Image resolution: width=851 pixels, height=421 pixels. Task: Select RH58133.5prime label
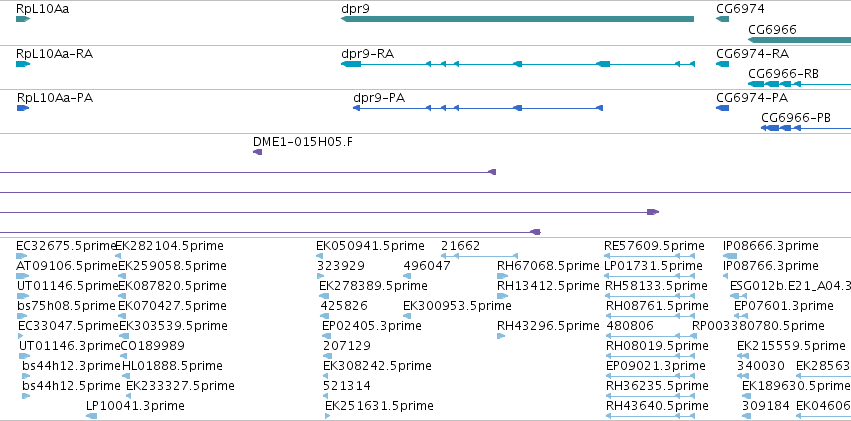(656, 286)
